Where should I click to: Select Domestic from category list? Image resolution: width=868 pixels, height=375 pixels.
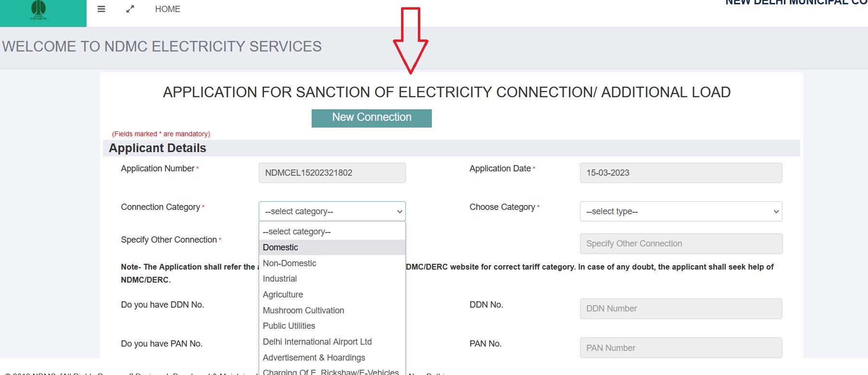coord(280,247)
